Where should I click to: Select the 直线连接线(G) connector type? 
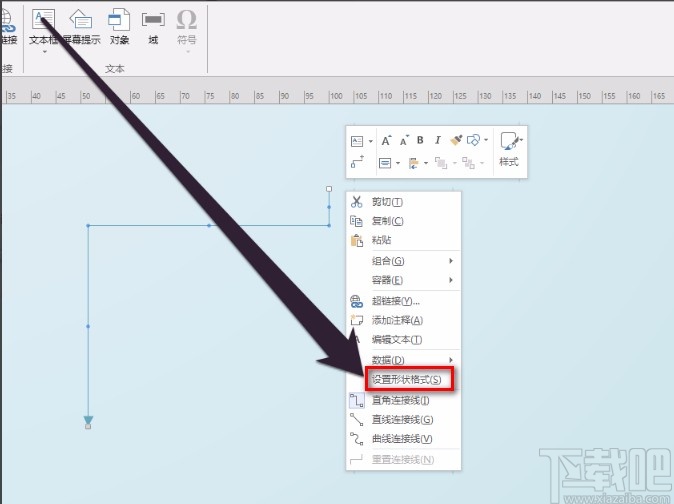click(404, 420)
